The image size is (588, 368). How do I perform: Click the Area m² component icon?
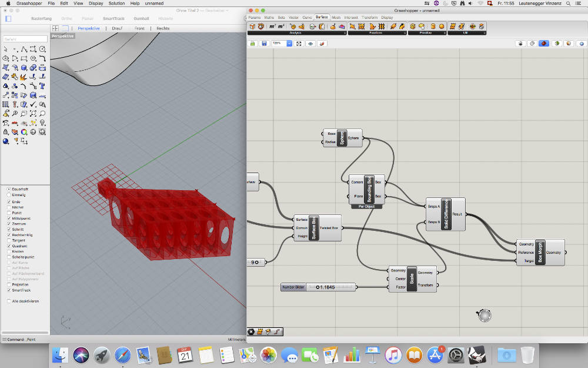(x=272, y=26)
